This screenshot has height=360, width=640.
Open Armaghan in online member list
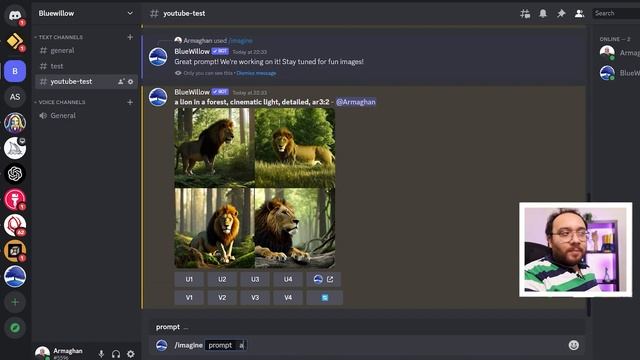619,53
